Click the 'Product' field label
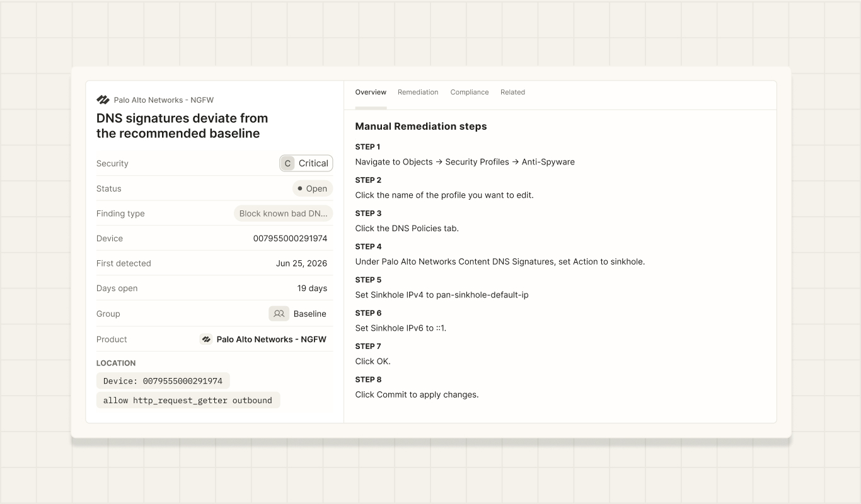 (112, 339)
